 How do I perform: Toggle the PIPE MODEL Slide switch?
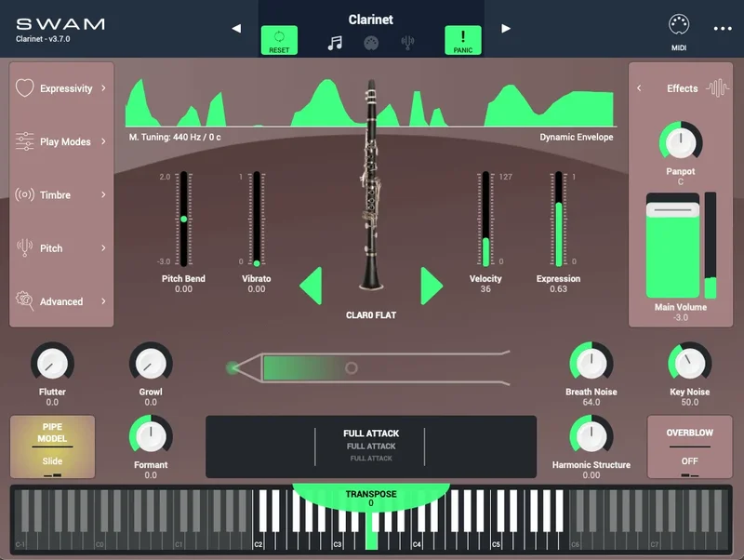(x=52, y=447)
